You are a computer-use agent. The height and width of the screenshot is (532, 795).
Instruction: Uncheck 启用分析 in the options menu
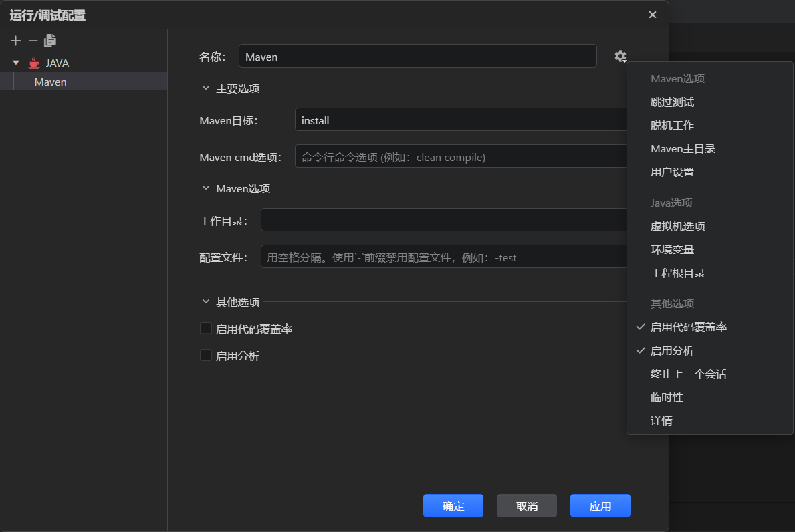tap(710, 350)
